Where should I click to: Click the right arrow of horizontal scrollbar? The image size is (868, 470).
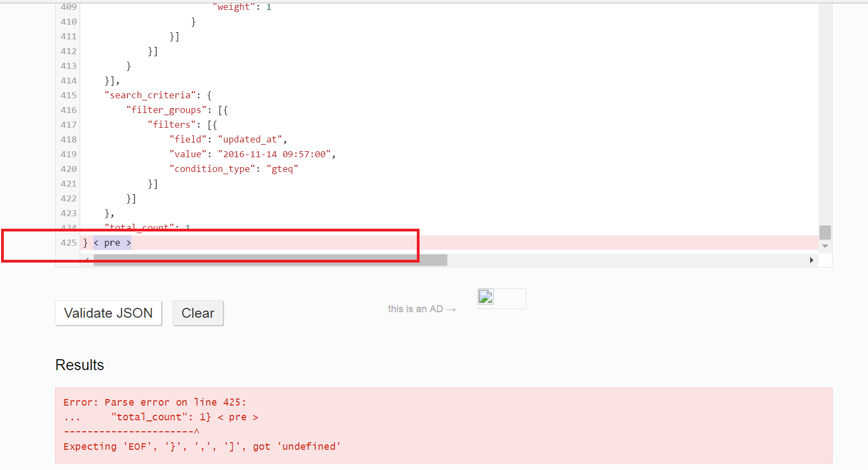[x=811, y=260]
